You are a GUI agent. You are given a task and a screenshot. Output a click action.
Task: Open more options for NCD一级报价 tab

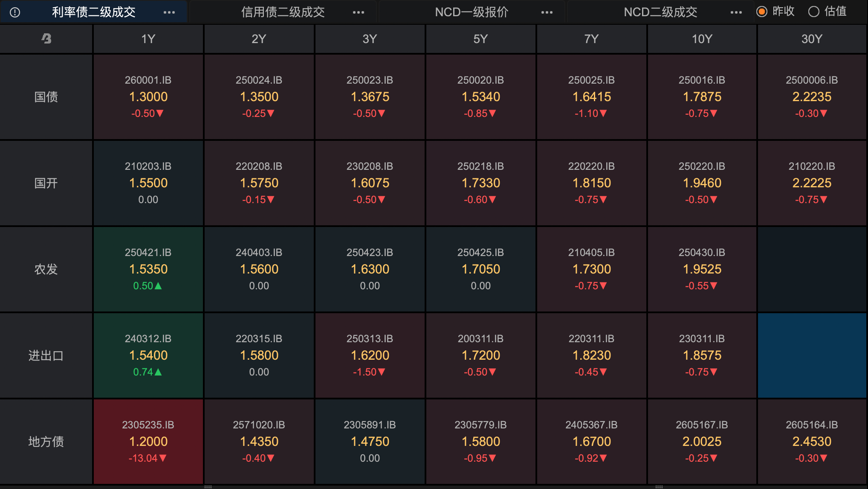pos(547,12)
